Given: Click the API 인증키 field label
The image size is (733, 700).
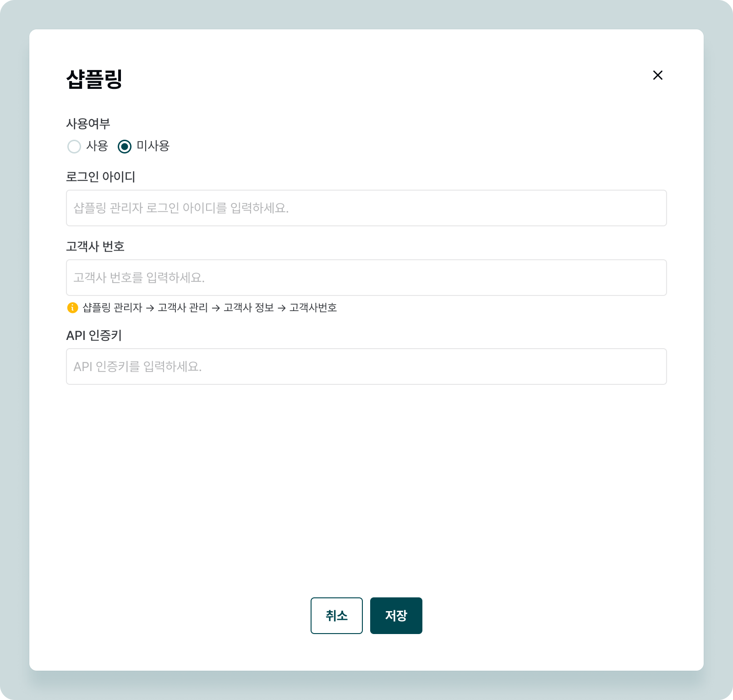Looking at the screenshot, I should pyautogui.click(x=94, y=335).
